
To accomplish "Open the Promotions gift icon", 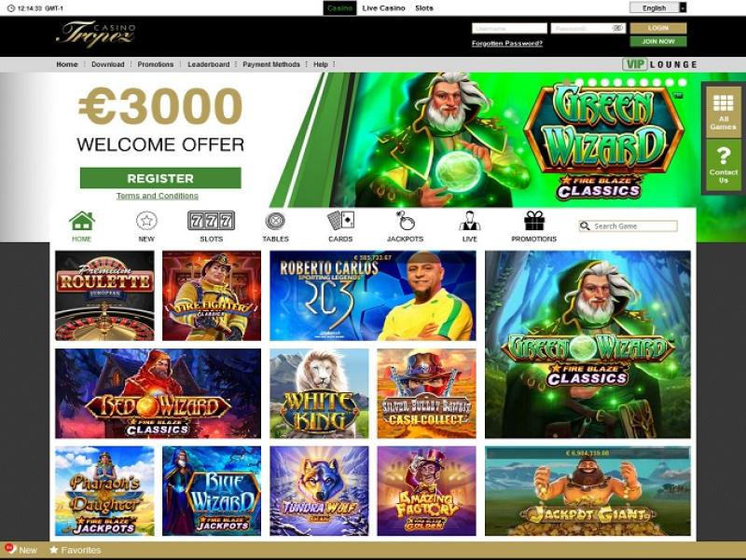I will (x=533, y=221).
